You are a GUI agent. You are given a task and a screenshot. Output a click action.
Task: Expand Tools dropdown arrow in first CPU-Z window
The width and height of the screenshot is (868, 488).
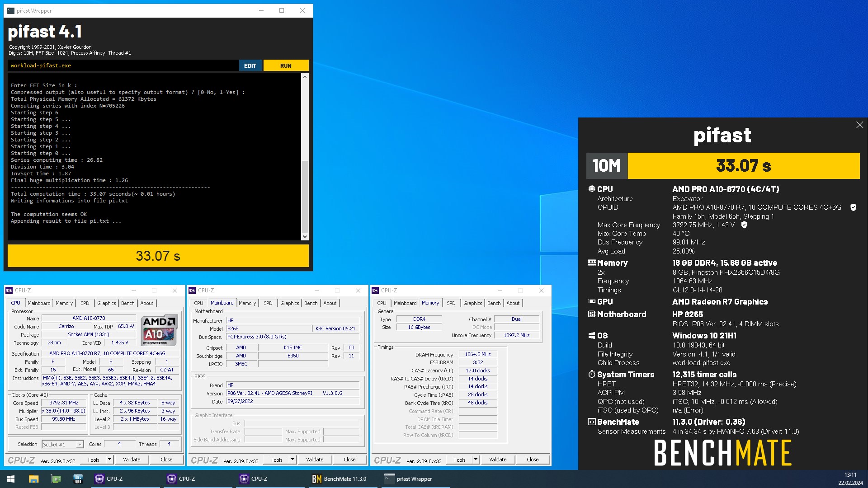coord(109,460)
